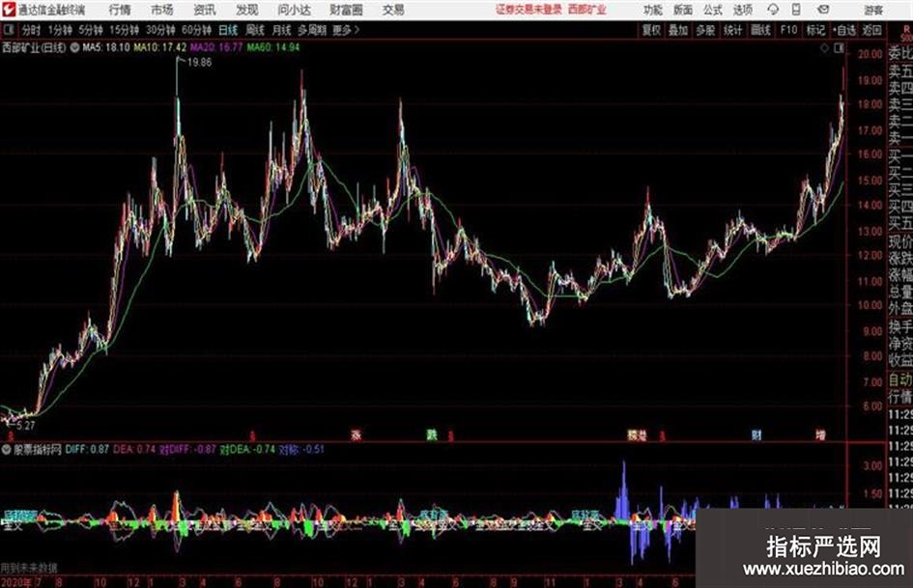This screenshot has width=913, height=588.
Task: Switch to 60分钟 period tab
Action: (x=196, y=30)
